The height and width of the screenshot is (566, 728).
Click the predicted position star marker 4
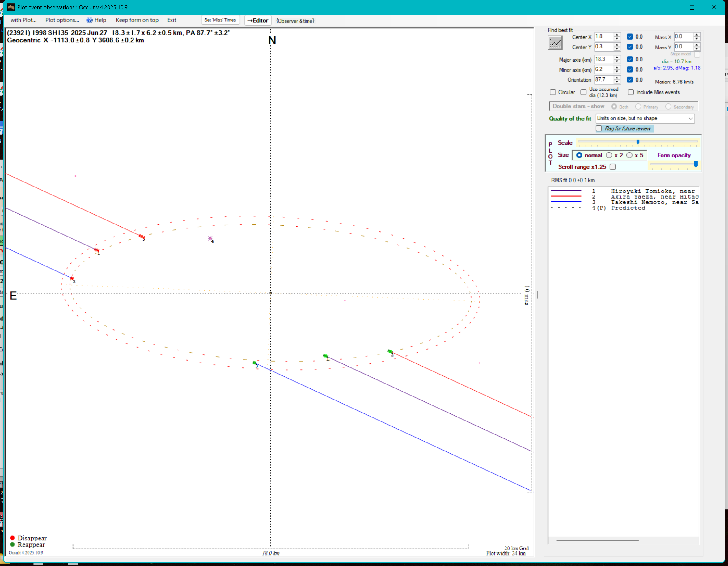pyautogui.click(x=210, y=238)
